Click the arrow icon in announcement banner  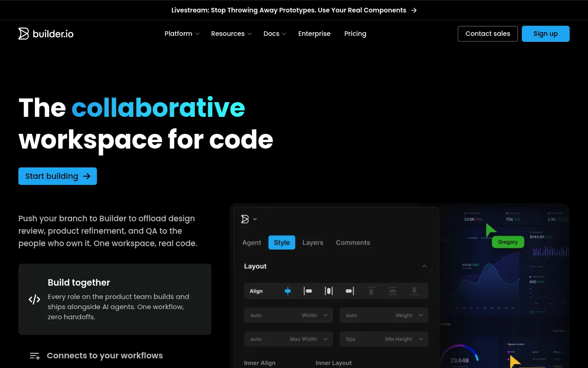pyautogui.click(x=414, y=10)
